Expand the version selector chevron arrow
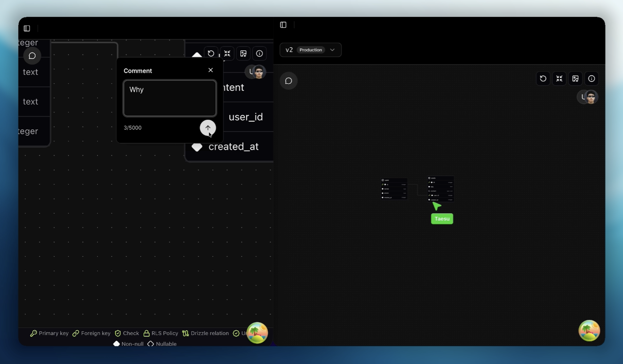This screenshot has height=364, width=623. pos(332,50)
